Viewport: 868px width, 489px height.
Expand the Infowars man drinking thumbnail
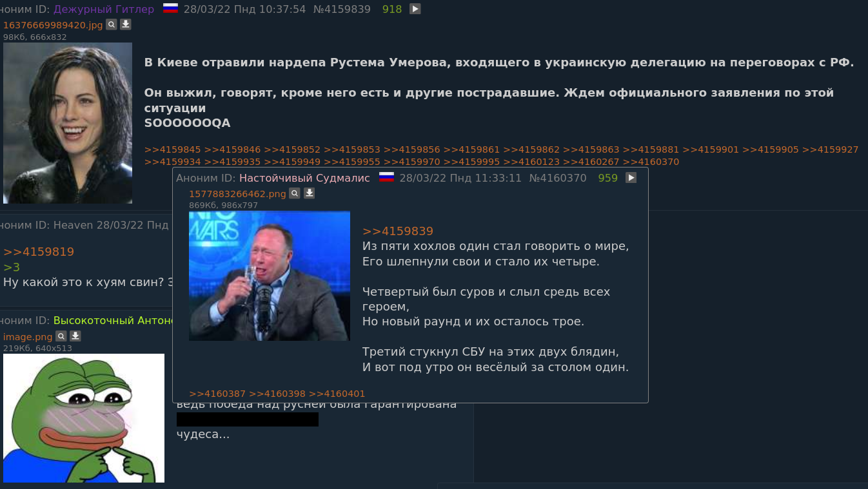point(270,276)
